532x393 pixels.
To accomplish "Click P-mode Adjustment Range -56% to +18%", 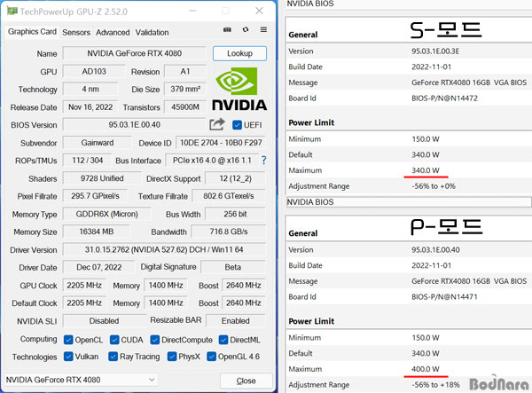I will [435, 384].
